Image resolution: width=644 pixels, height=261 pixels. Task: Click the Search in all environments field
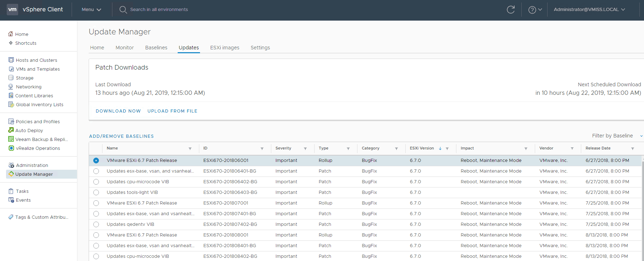pyautogui.click(x=159, y=10)
